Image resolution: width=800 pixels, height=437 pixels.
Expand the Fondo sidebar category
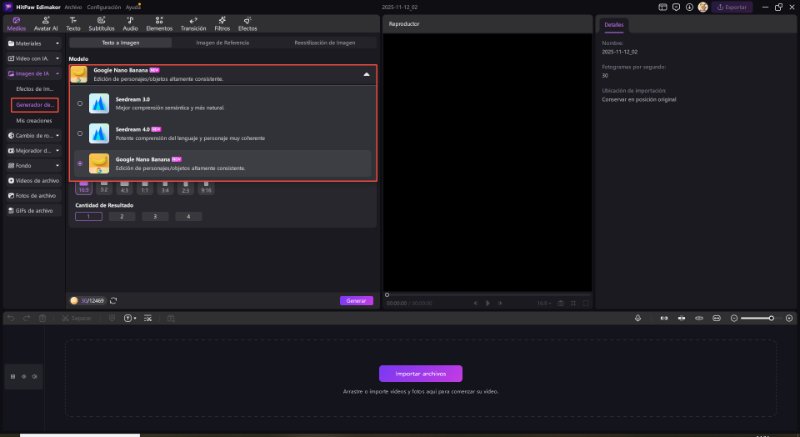(x=34, y=165)
